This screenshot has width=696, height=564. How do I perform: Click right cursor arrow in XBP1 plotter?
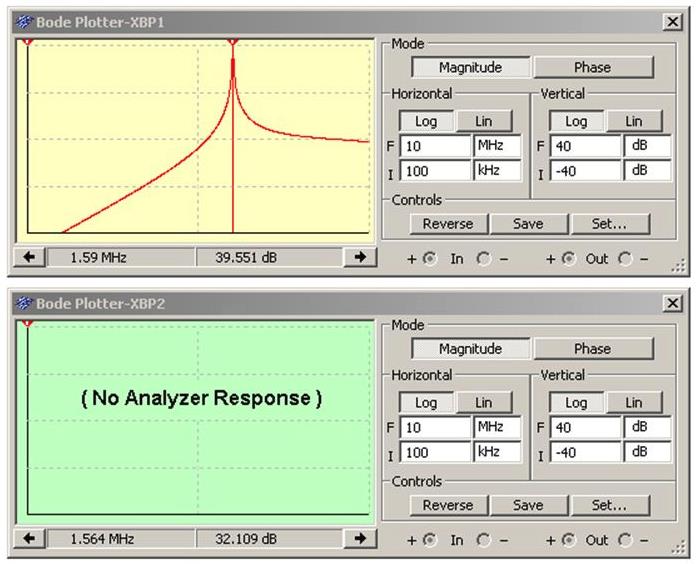[359, 258]
